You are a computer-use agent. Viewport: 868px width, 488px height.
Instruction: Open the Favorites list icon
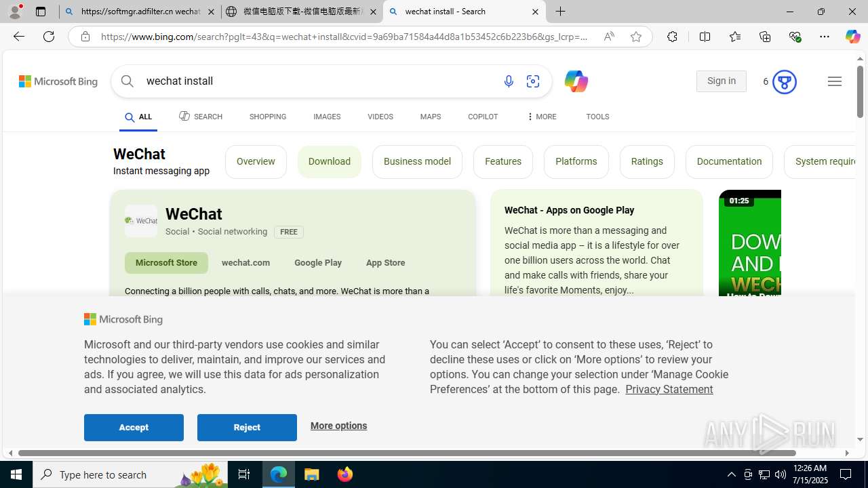pos(734,37)
